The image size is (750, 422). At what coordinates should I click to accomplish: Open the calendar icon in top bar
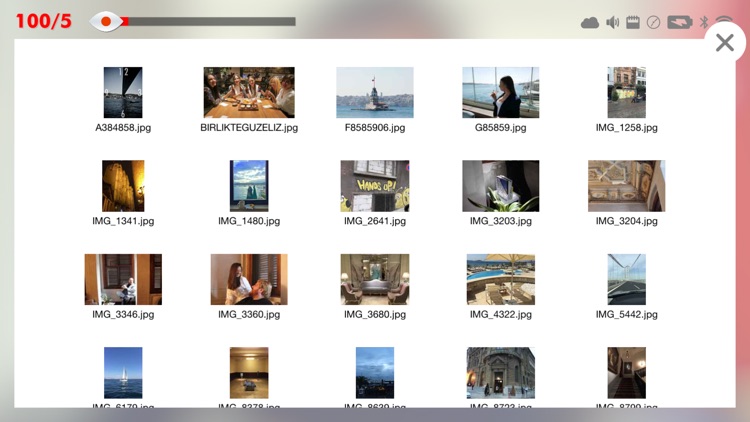coord(632,22)
